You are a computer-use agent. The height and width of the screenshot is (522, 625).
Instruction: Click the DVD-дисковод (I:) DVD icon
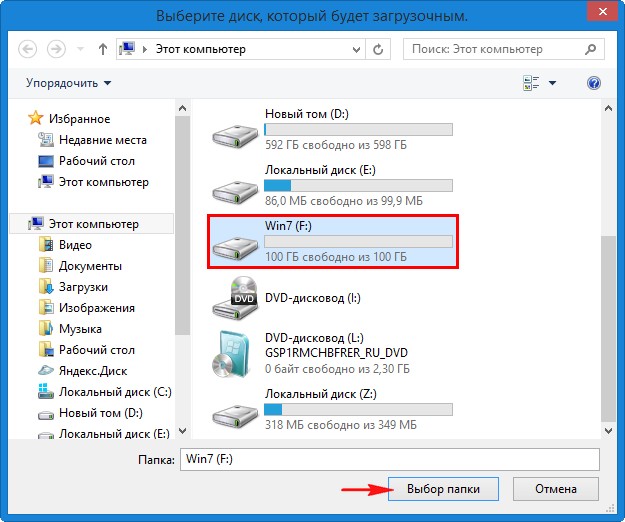(x=235, y=298)
